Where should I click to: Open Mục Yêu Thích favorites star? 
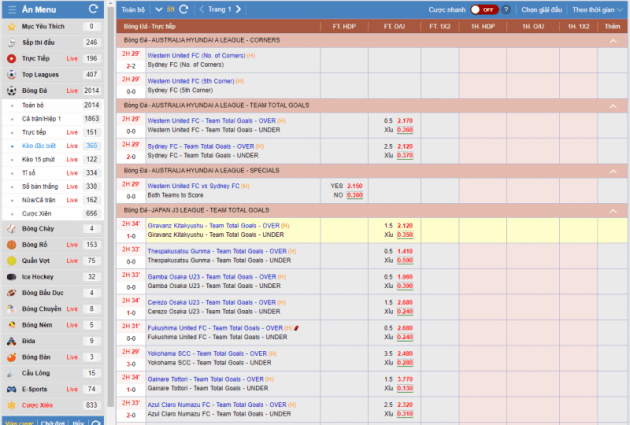click(x=11, y=26)
